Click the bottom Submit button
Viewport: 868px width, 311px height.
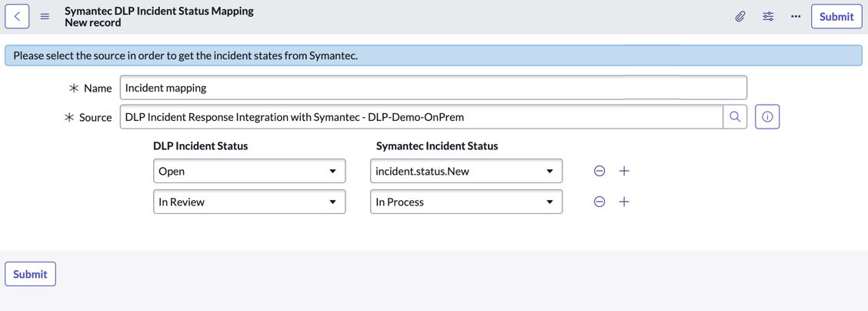pos(31,274)
